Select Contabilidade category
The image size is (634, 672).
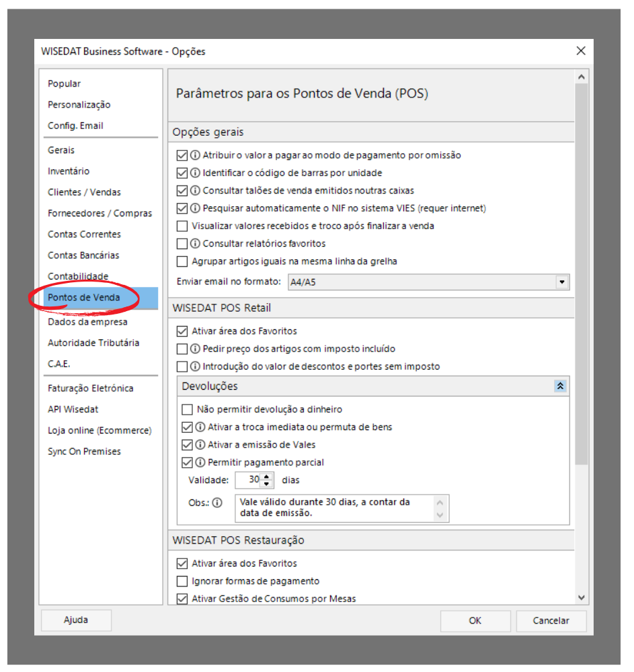(78, 276)
